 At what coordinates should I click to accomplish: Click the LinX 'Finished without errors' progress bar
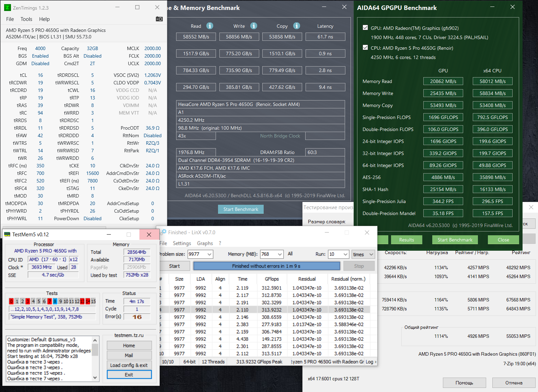(266, 266)
